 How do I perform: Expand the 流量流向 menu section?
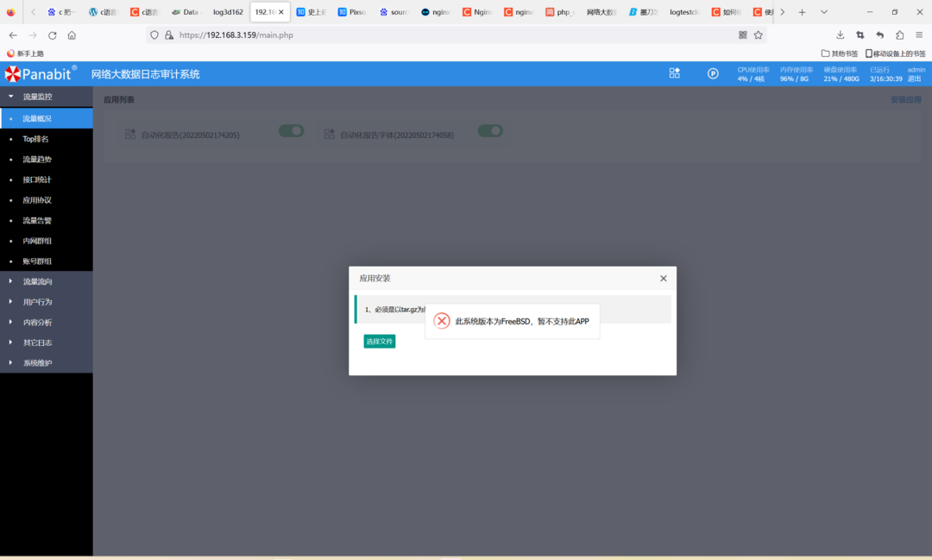tap(47, 281)
